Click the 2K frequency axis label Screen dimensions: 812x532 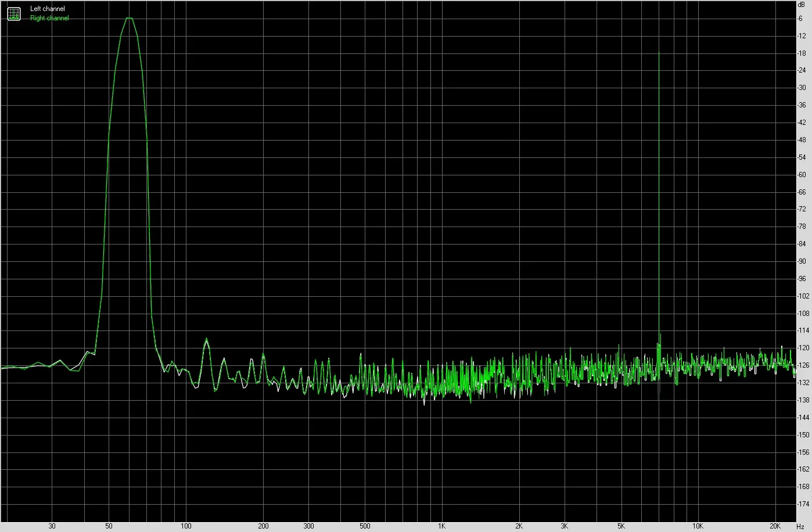(x=519, y=526)
